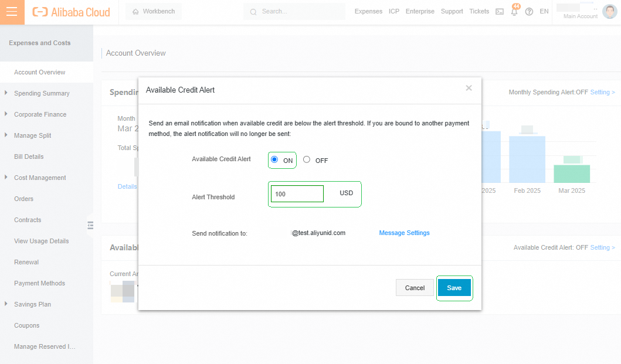The image size is (621, 364).
Task: Focus the top Search field
Action: (x=294, y=12)
